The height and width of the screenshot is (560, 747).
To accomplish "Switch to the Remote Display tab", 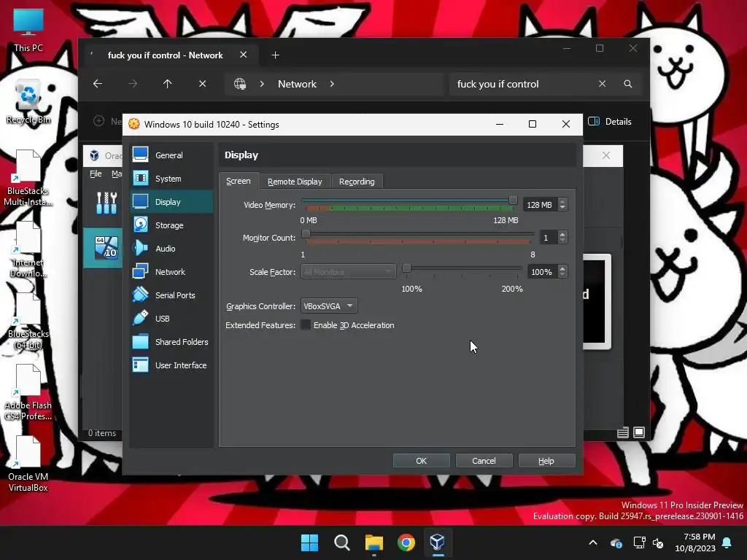I will (x=295, y=182).
